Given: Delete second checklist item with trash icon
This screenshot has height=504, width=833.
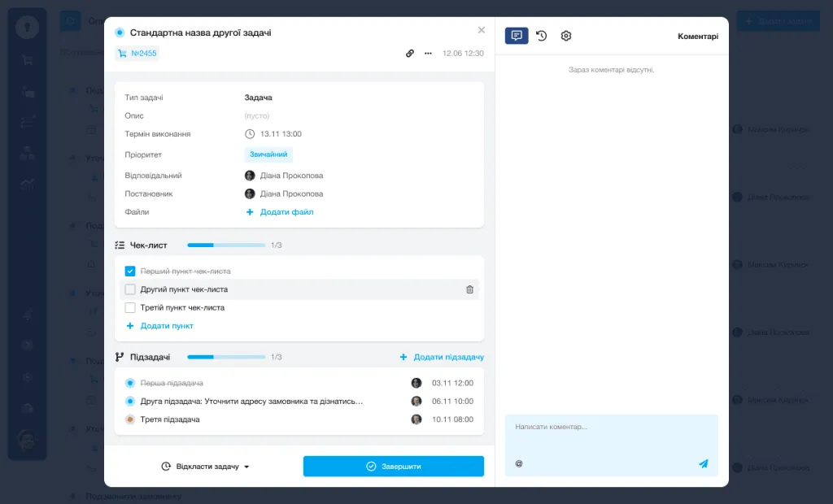Looking at the screenshot, I should point(469,289).
